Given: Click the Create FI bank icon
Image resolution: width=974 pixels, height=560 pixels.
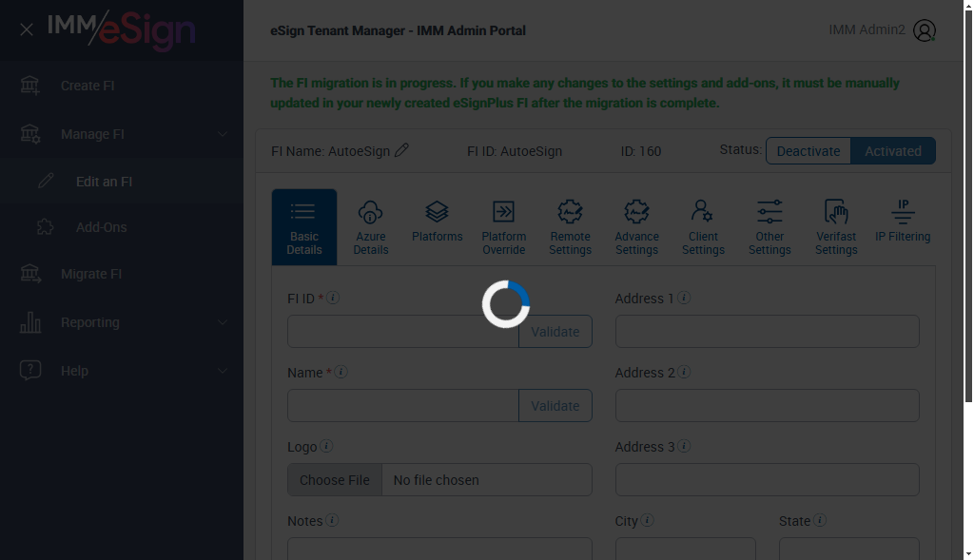Looking at the screenshot, I should pos(29,85).
